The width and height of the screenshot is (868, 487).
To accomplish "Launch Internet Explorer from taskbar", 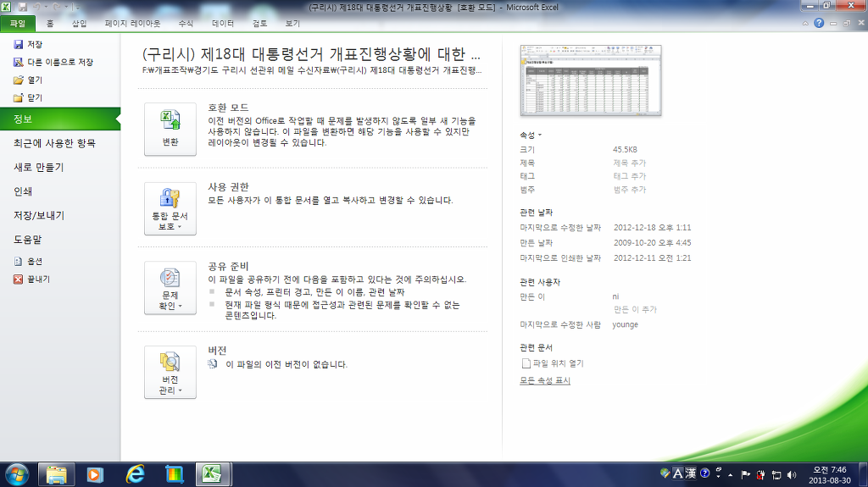I will click(x=135, y=475).
